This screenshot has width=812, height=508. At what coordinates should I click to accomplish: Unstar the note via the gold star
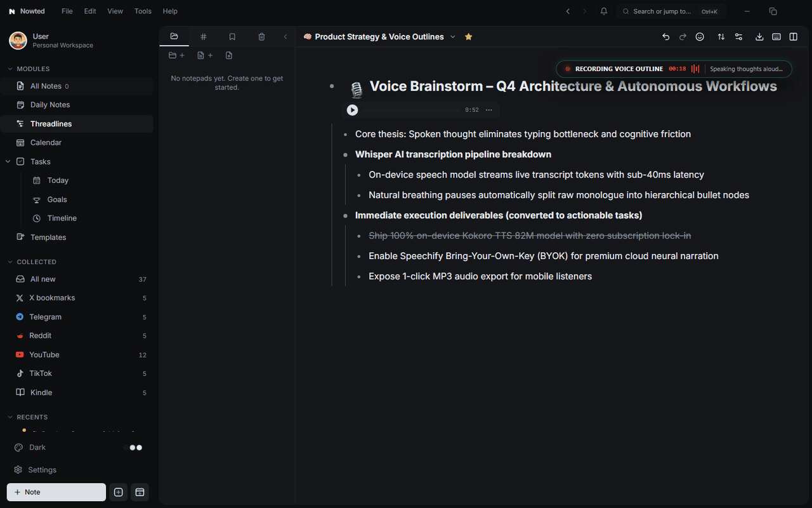[469, 37]
